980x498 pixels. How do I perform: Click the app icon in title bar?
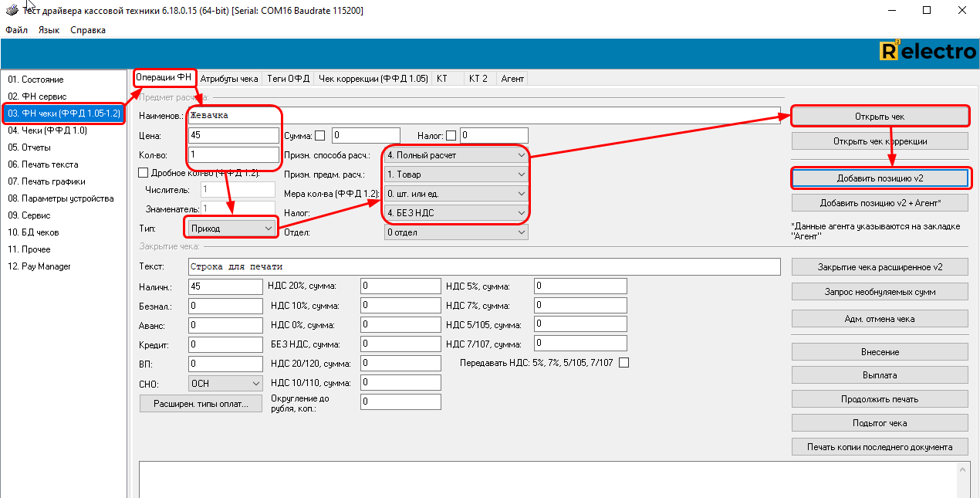coord(9,10)
